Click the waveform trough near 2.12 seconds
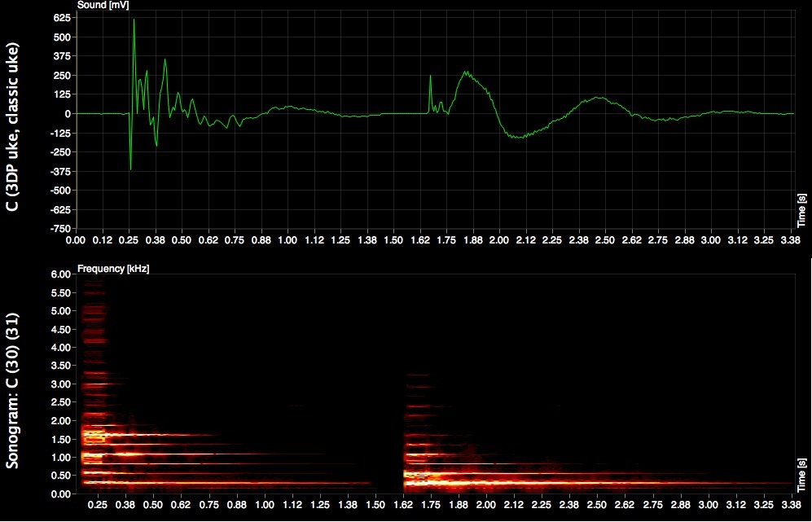 click(517, 137)
